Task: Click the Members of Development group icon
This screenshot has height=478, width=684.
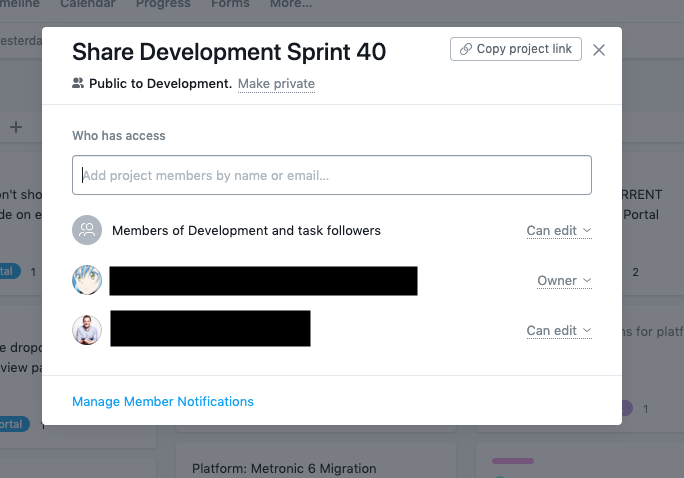Action: [87, 230]
